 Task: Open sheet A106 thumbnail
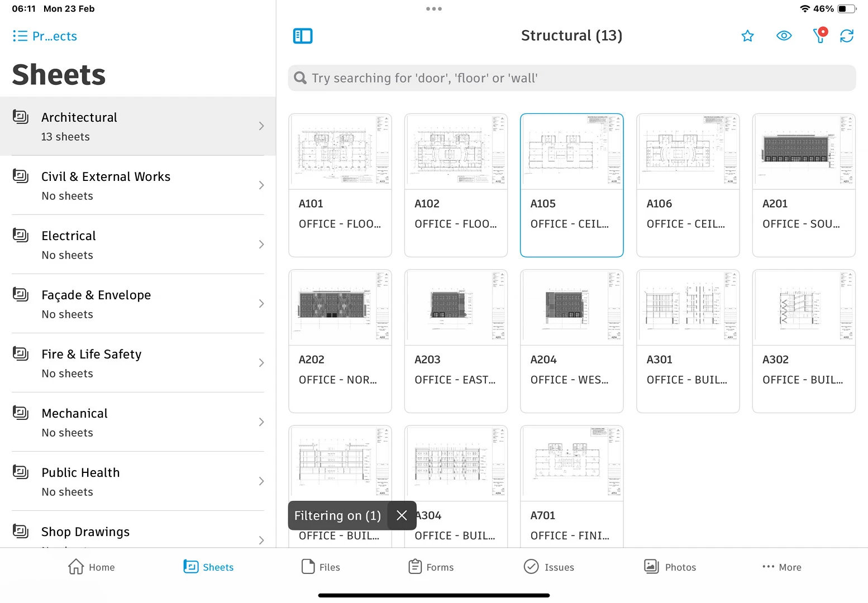688,151
